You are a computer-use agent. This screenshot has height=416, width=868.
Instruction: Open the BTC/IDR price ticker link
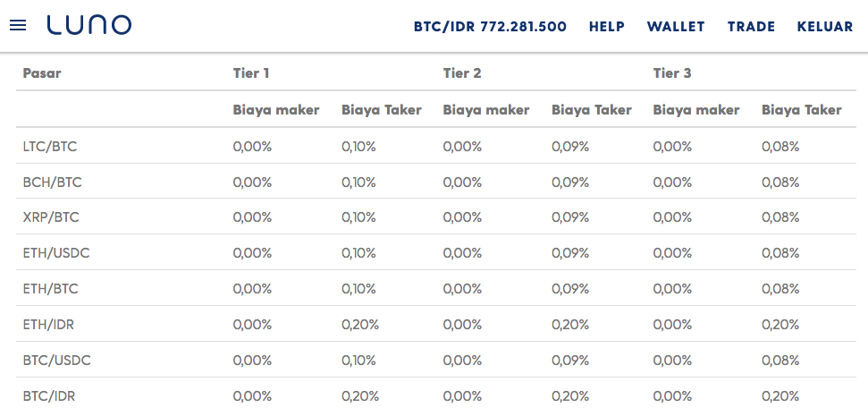point(490,27)
